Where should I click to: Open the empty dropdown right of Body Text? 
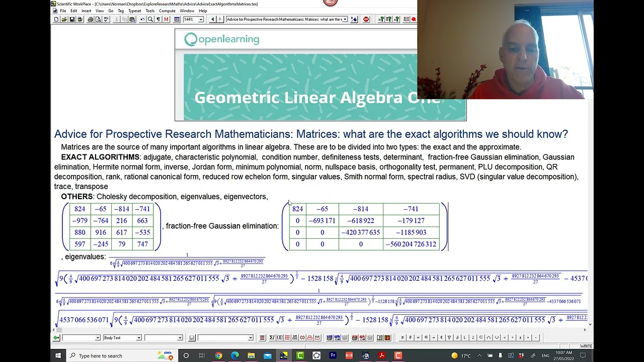click(180, 338)
